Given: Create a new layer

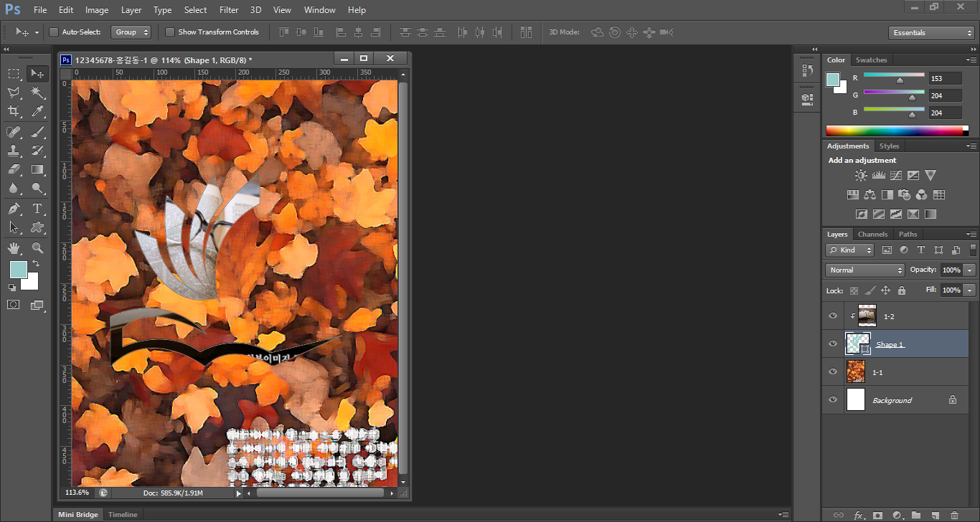Looking at the screenshot, I should pyautogui.click(x=935, y=515).
